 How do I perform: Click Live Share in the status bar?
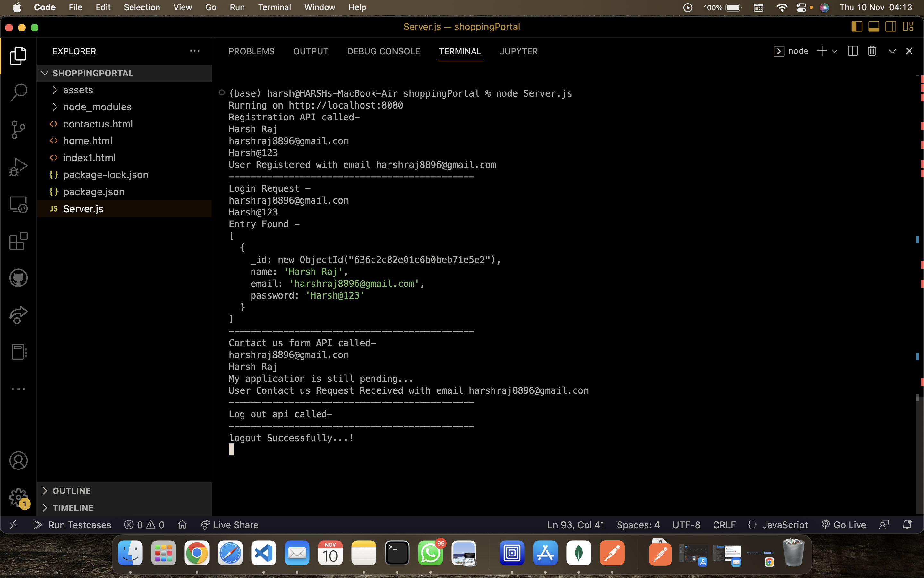click(229, 524)
